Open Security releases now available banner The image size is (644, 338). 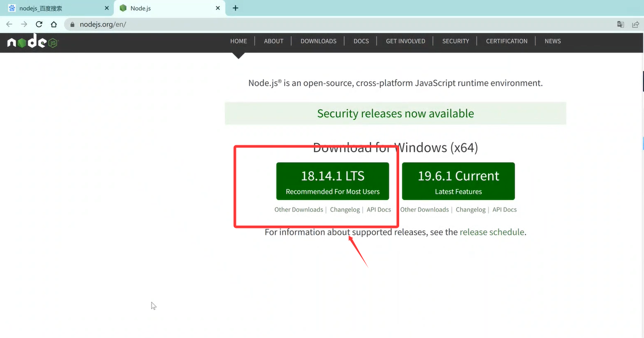point(395,113)
